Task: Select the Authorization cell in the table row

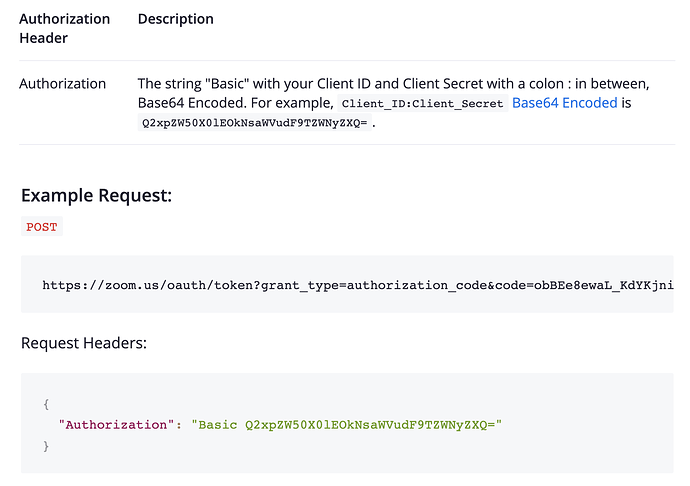Action: [x=62, y=84]
